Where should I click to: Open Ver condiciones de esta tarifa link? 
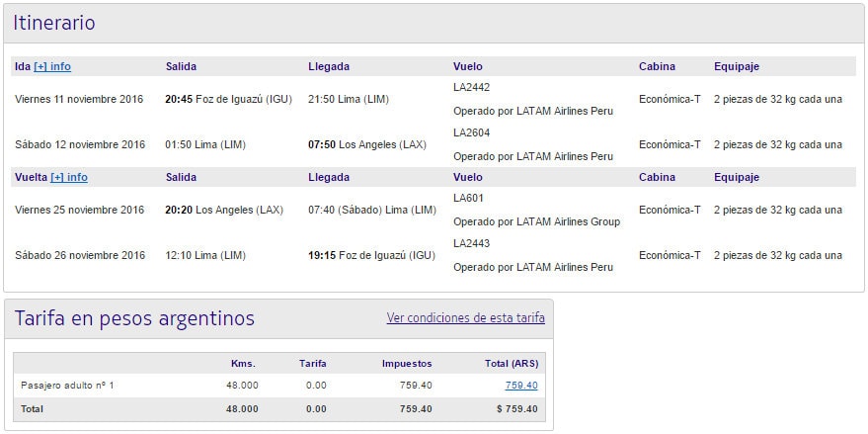(x=465, y=318)
